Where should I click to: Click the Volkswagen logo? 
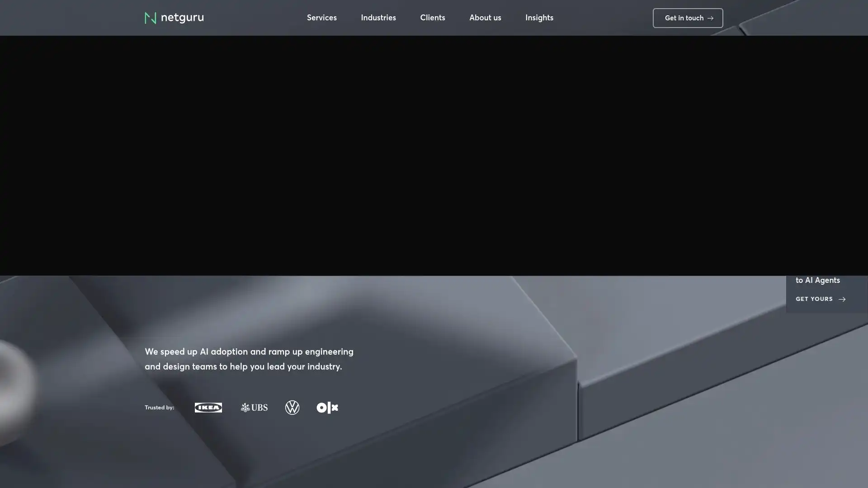[x=292, y=408]
